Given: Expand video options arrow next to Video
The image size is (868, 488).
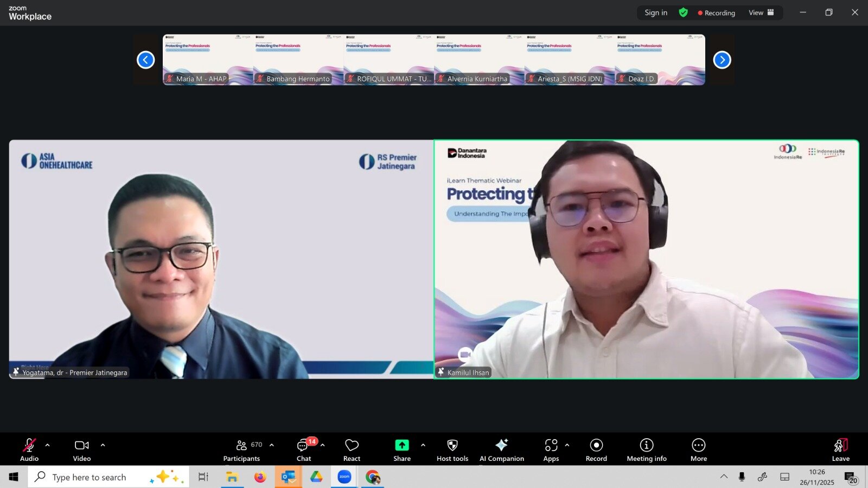Looking at the screenshot, I should (x=103, y=445).
